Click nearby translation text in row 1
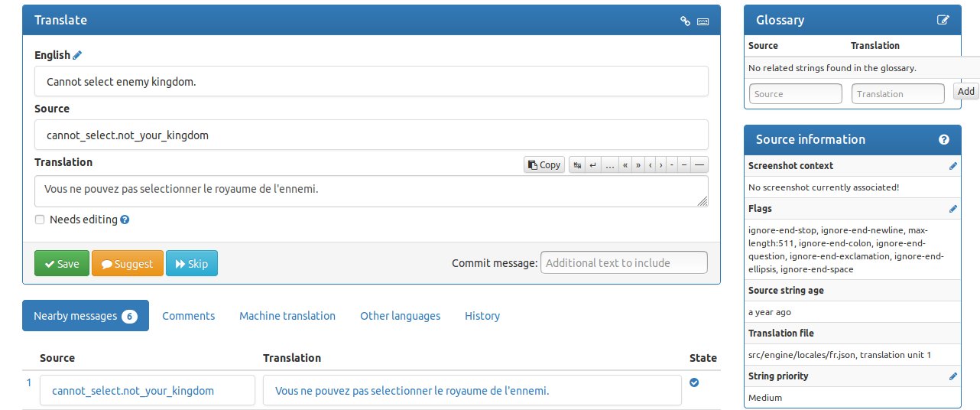 pyautogui.click(x=412, y=391)
